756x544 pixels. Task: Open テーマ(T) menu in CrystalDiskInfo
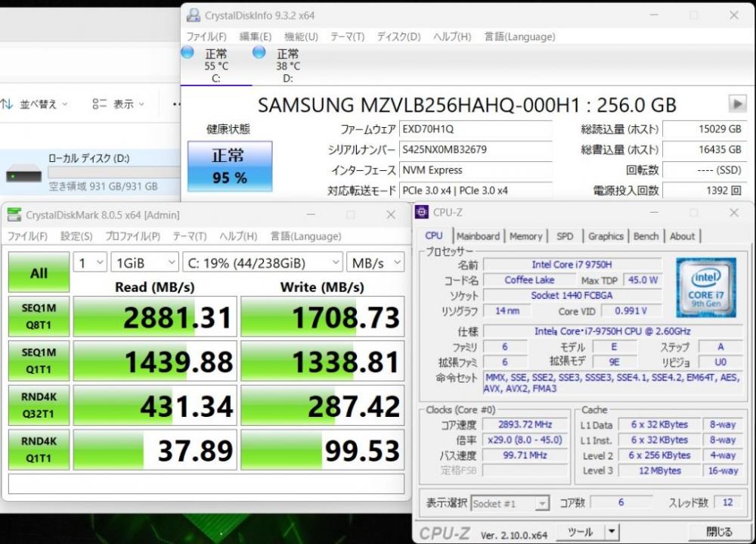coord(347,36)
